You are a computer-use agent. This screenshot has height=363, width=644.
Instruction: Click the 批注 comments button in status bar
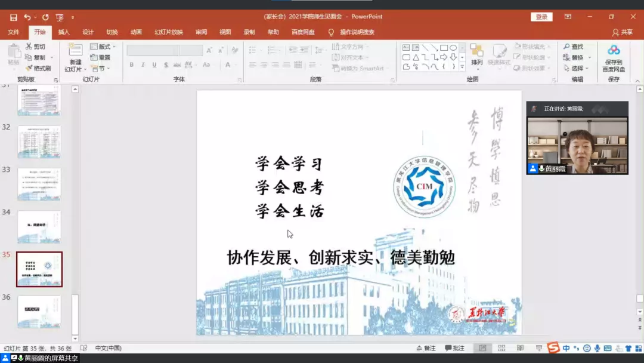454,348
